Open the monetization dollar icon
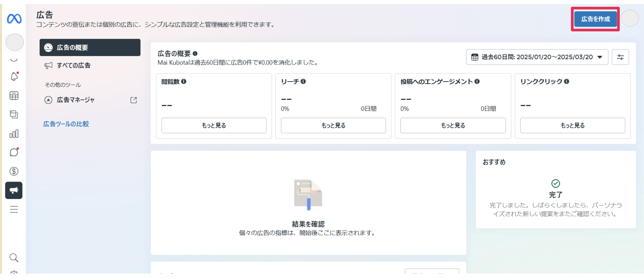The image size is (644, 279). (14, 171)
